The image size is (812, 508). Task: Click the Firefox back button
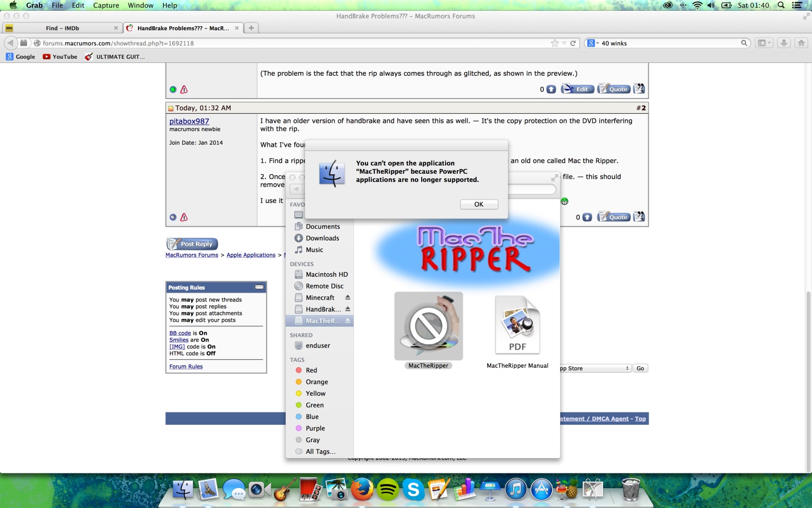coord(11,43)
